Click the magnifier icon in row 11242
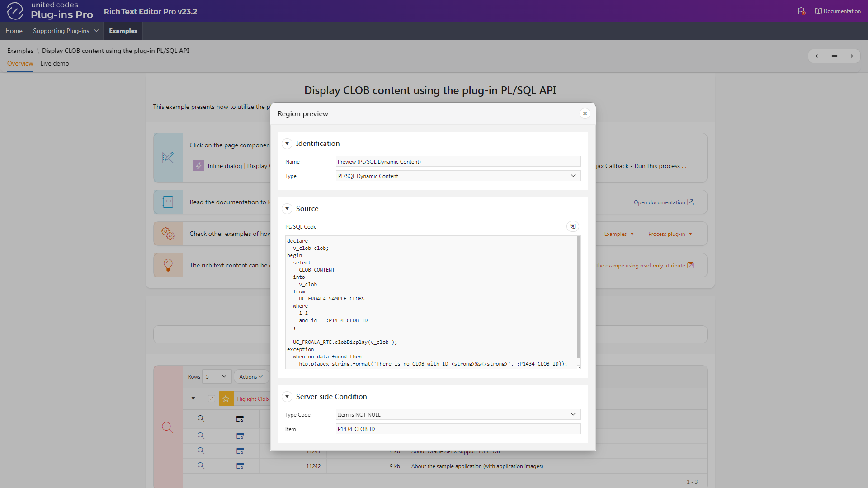 [201, 466]
